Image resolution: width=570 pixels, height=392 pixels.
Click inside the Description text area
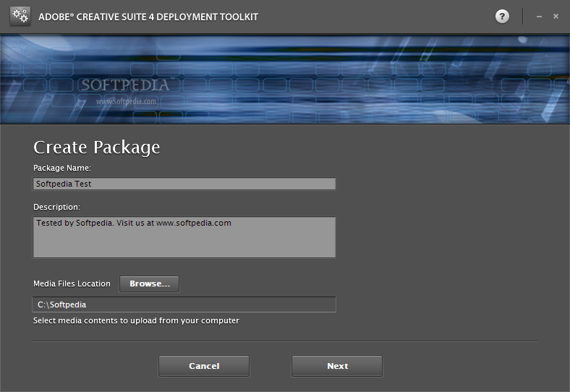(x=184, y=237)
